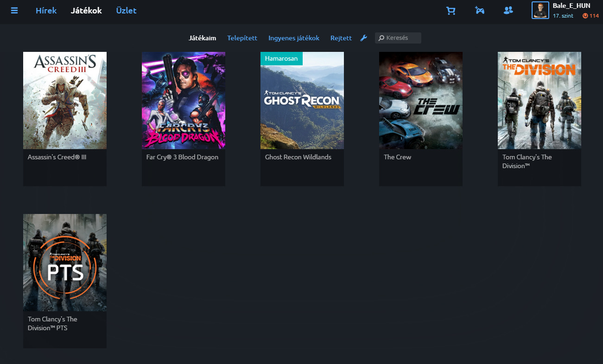The image size is (603, 364).
Task: Click the orange Uplay units coin icon
Action: pos(585,16)
